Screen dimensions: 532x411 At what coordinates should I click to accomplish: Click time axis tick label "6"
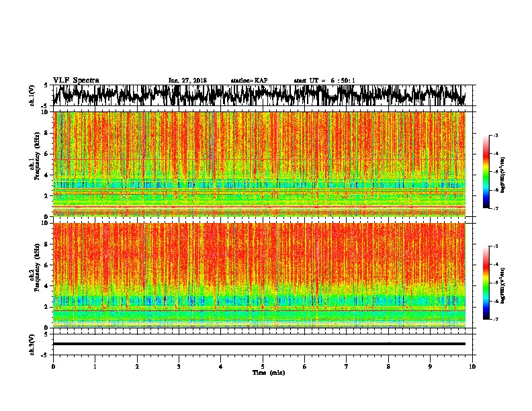point(305,367)
